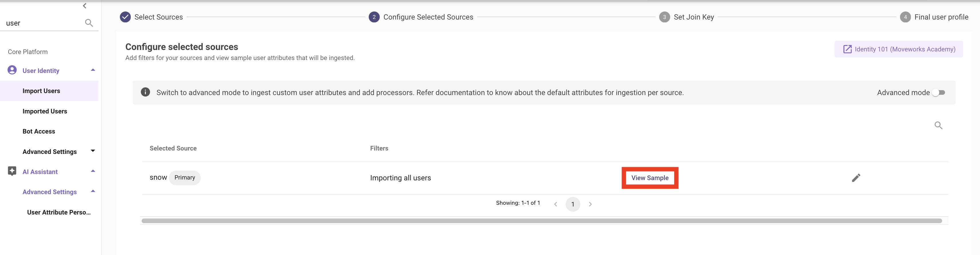Go to the next page arrow
The image size is (980, 255).
[590, 204]
